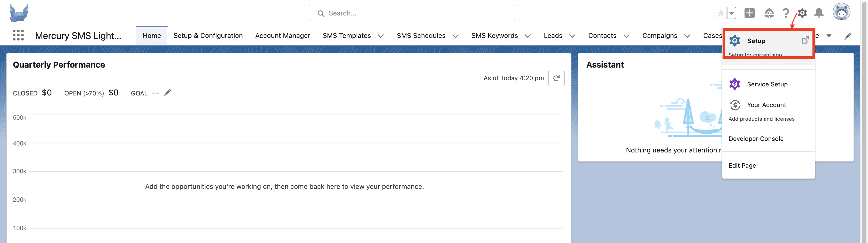The image size is (868, 243).
Task: Open the Contacts tab
Action: click(x=602, y=36)
